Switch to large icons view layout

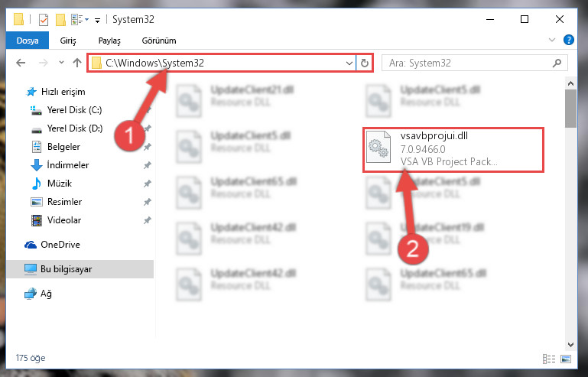[x=566, y=359]
